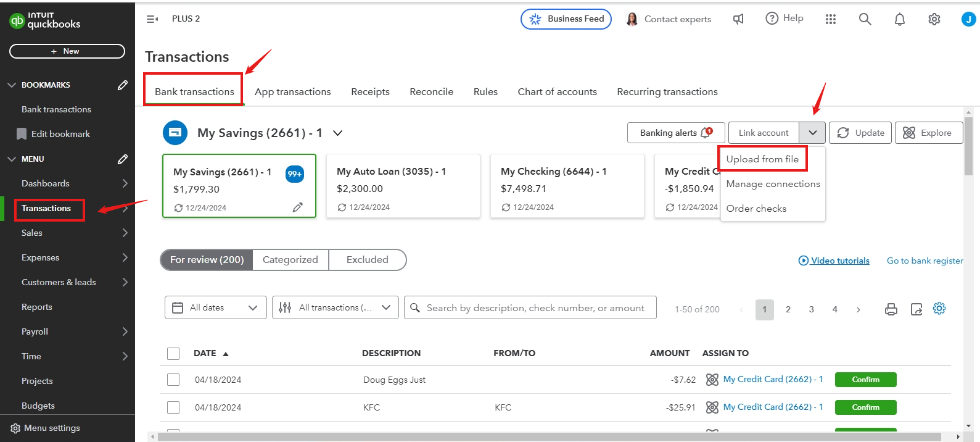Click the megaphone announcements icon
Viewport: 980px width, 442px height.
[x=738, y=19]
